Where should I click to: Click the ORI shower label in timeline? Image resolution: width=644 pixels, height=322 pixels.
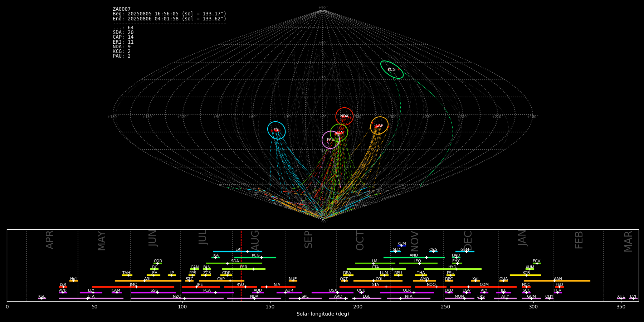[379, 279]
